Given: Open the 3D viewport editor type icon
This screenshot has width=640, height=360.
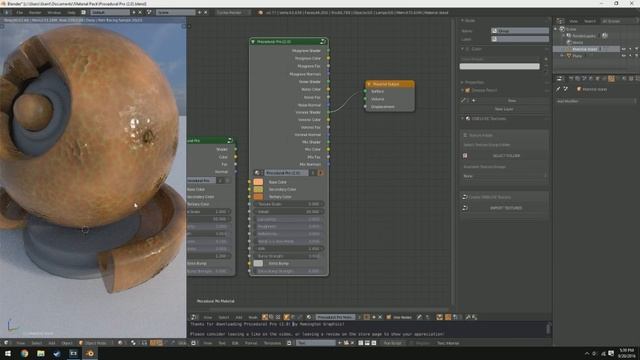Looking at the screenshot, I should pyautogui.click(x=6, y=343).
